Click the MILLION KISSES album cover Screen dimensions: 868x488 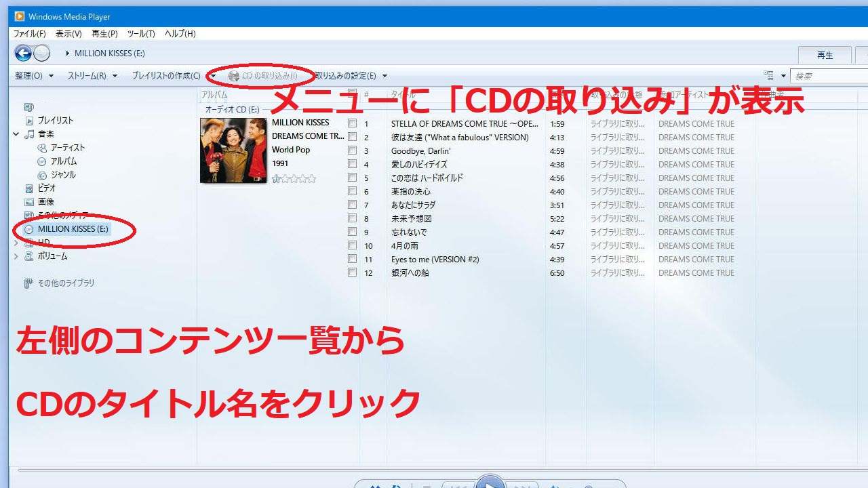click(233, 150)
